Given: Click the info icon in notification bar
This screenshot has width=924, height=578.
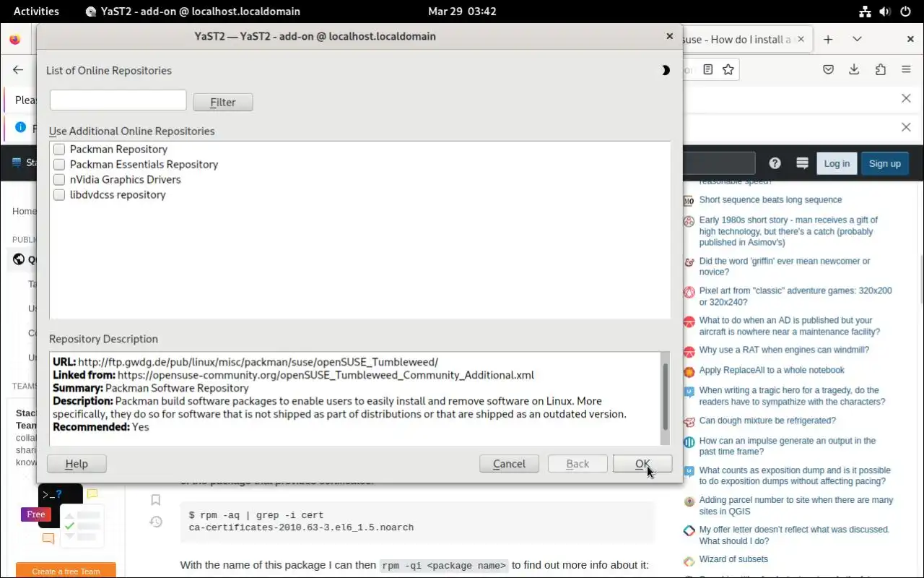Looking at the screenshot, I should point(20,127).
